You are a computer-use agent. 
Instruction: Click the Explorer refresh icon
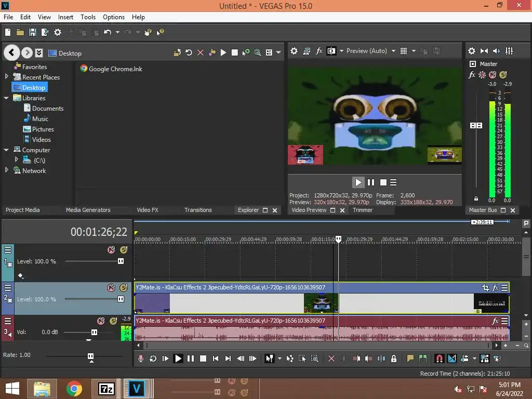189,52
